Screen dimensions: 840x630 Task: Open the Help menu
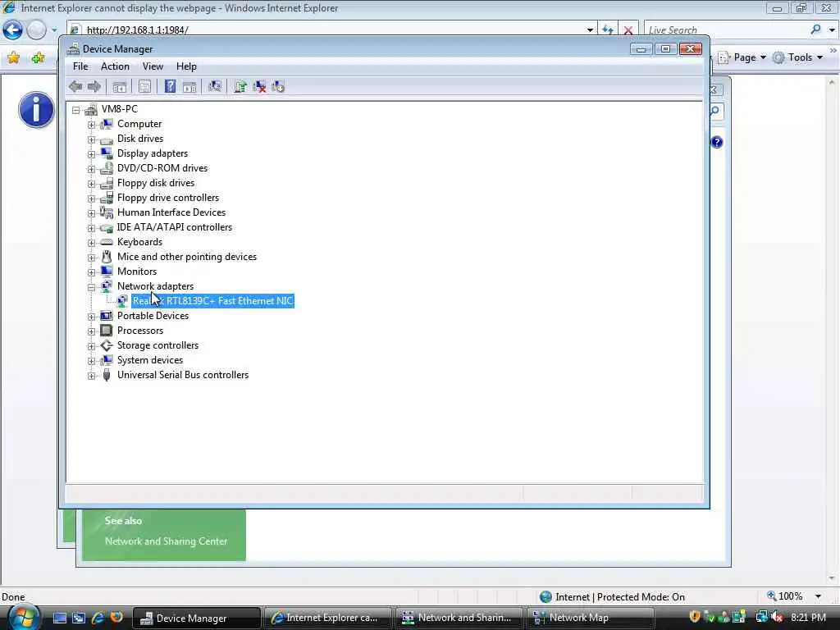pos(186,66)
